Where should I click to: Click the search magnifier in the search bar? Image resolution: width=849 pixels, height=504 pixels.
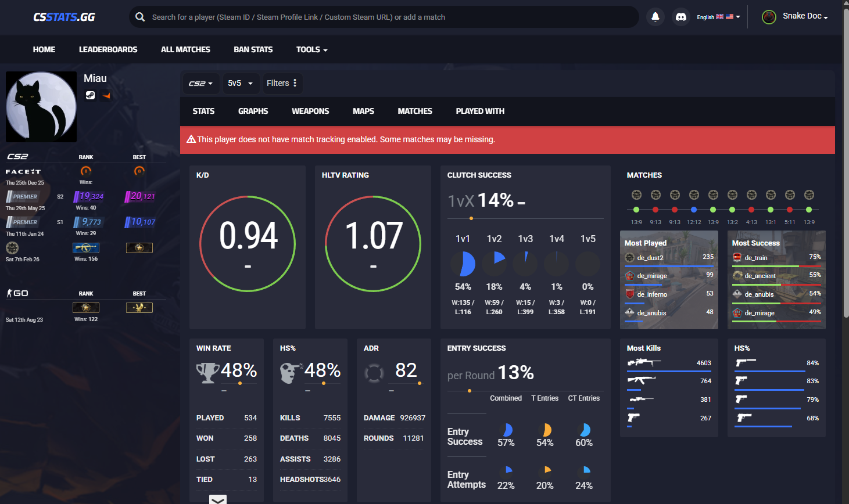pos(139,17)
